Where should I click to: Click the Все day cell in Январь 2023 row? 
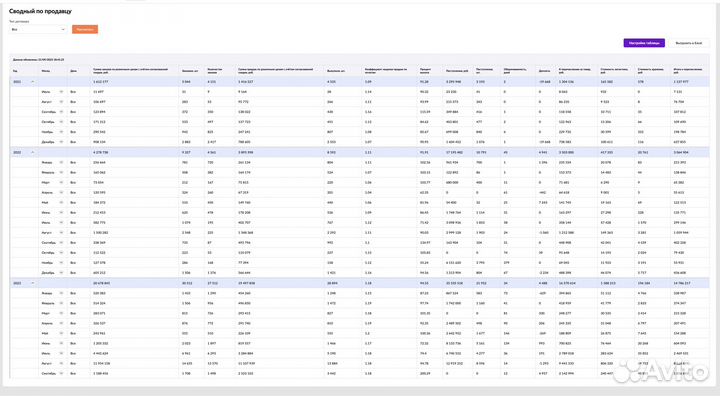[x=73, y=293]
